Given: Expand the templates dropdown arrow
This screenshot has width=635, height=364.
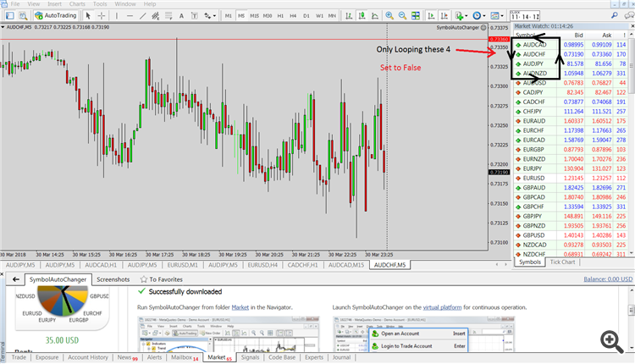Looking at the screenshot, I should [x=502, y=16].
